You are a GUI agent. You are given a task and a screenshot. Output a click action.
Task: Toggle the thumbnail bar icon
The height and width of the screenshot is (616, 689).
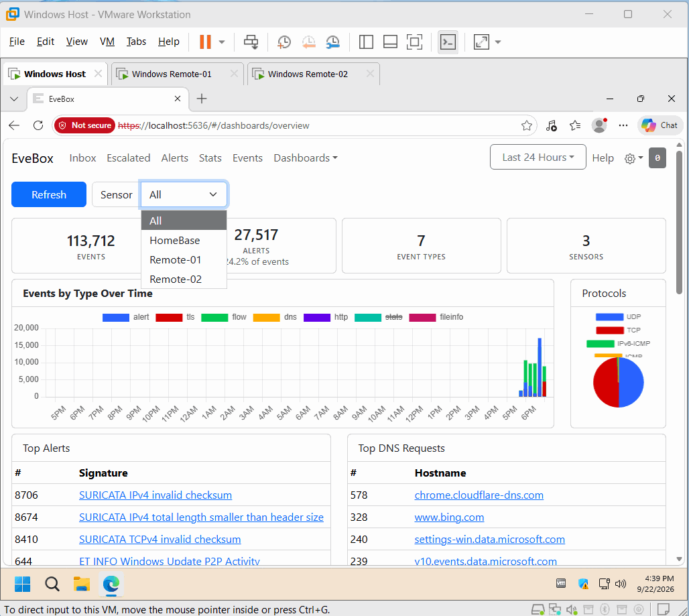(x=390, y=42)
